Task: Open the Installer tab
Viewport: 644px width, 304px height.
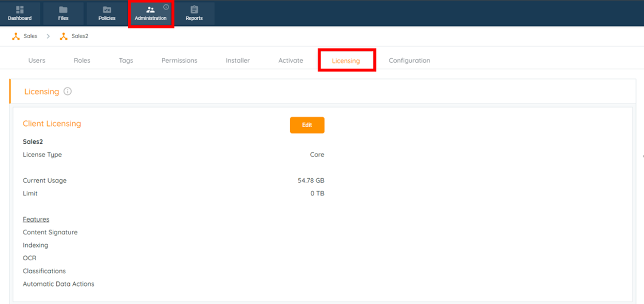Action: [x=237, y=60]
